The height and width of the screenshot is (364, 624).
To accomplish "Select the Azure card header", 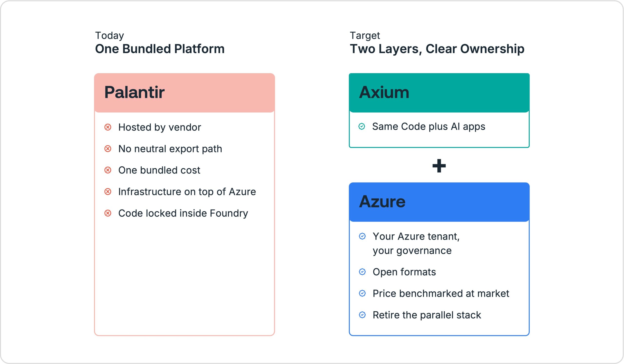I will coord(439,202).
